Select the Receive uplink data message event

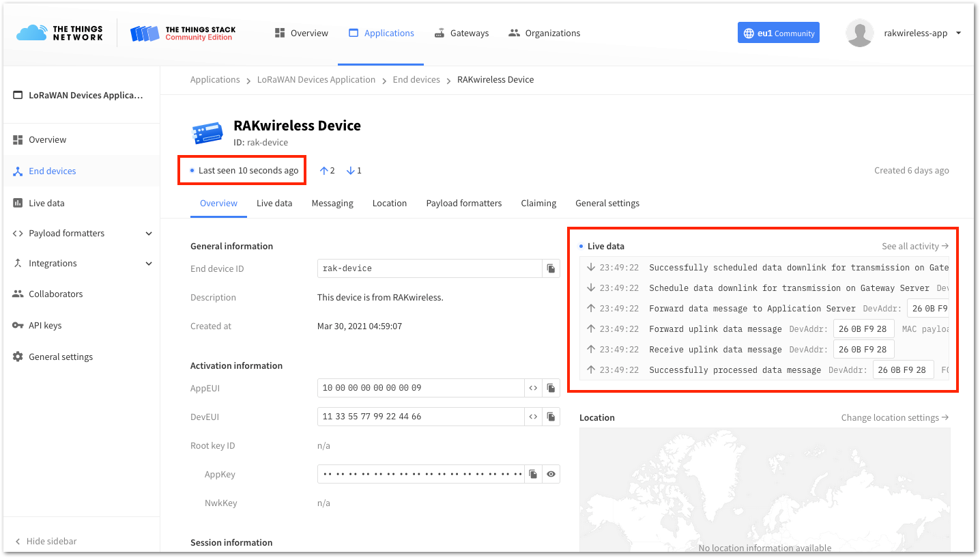coord(764,350)
